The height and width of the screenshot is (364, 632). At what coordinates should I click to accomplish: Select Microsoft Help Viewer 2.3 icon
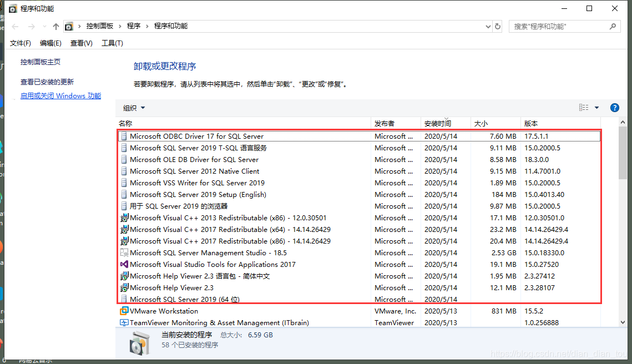124,288
